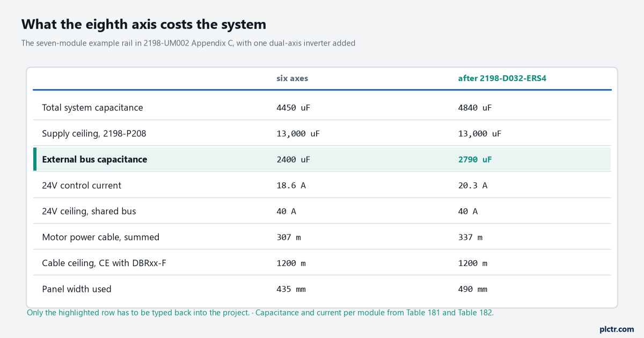Click the '490 mm' value
The image size is (644, 338).
[x=473, y=289]
